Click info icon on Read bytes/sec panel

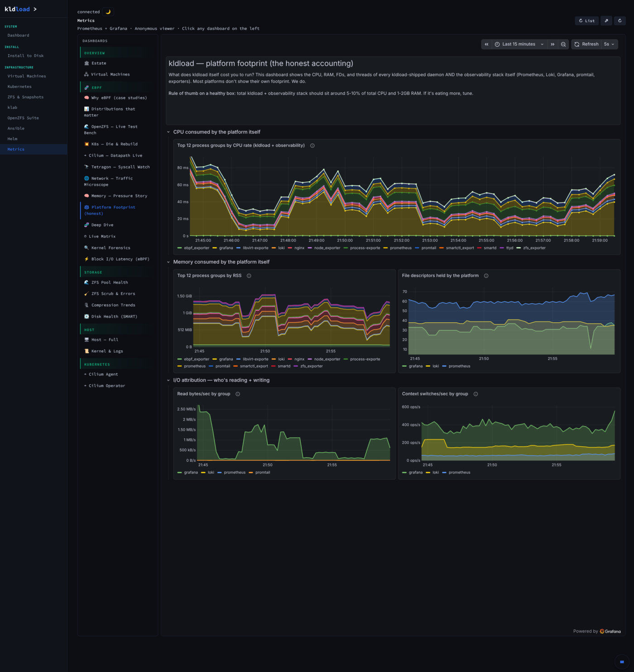coord(238,394)
